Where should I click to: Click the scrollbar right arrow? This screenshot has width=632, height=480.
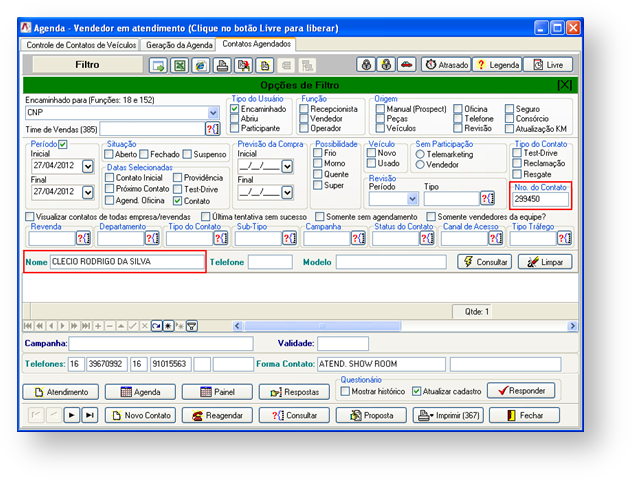coord(572,326)
